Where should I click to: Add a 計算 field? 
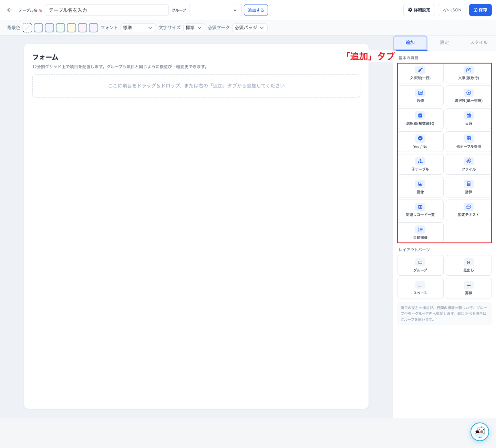[468, 187]
